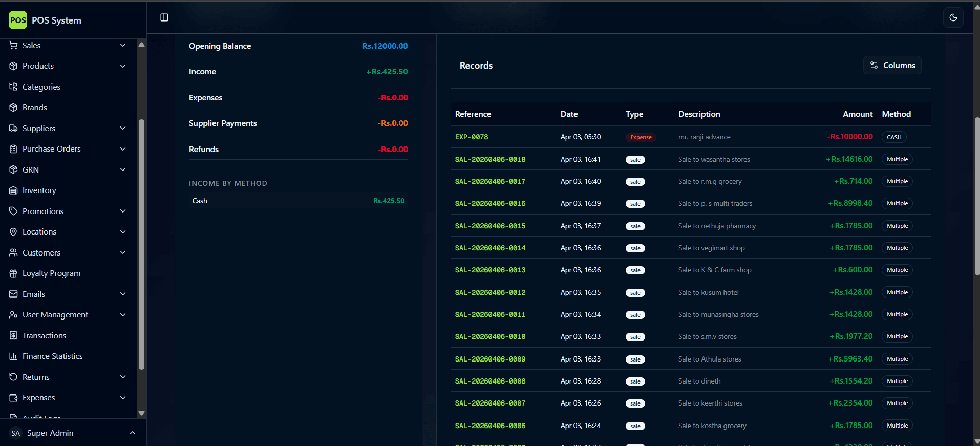Expand the Promotions menu chevron
Viewport: 980px width, 446px height.
click(123, 211)
